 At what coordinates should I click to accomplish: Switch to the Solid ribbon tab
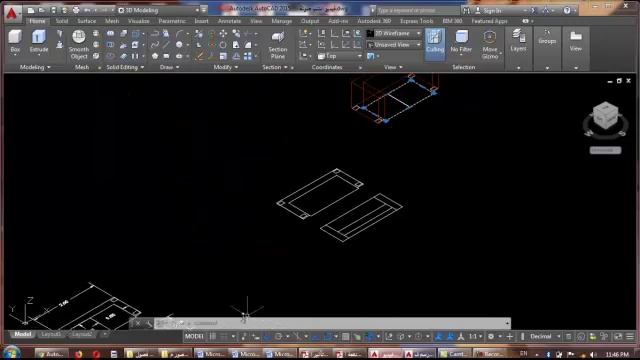tap(62, 21)
